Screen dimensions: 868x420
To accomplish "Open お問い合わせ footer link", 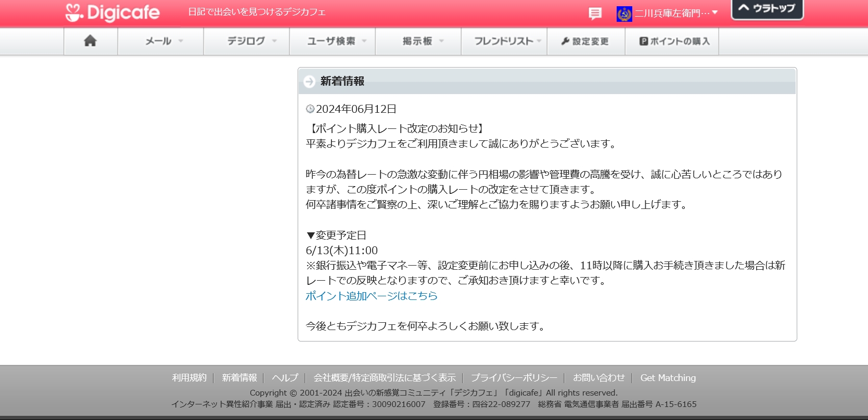I will [599, 378].
